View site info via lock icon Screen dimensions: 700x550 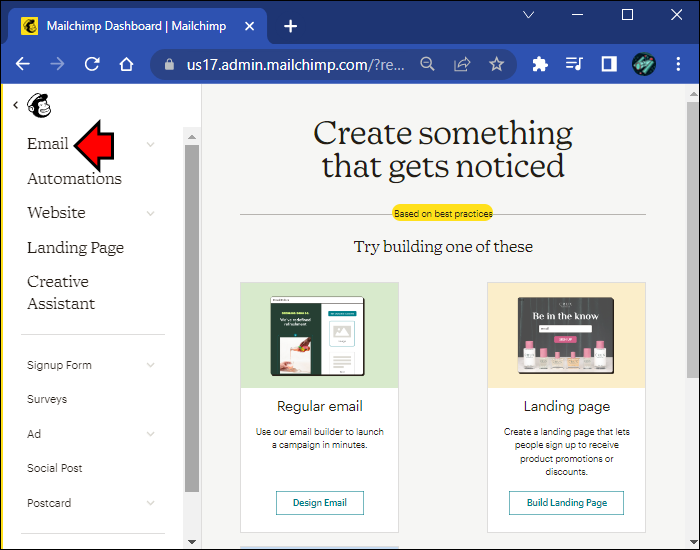click(169, 65)
